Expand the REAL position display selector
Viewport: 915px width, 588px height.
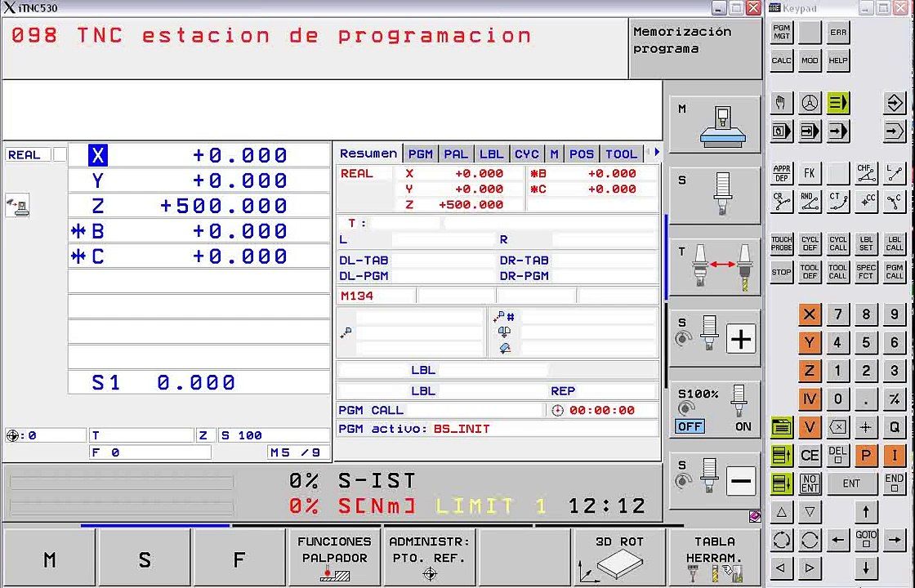pos(60,154)
